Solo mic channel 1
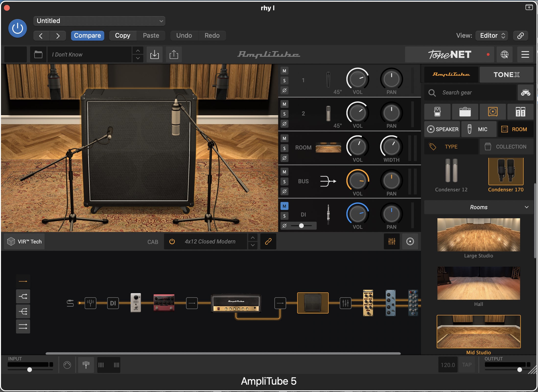The width and height of the screenshot is (538, 392). [x=284, y=81]
